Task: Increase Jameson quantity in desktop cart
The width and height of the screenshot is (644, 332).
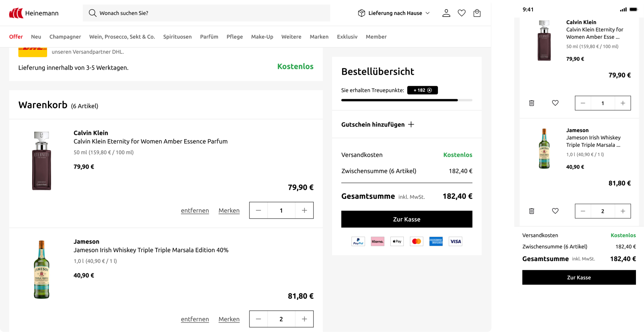Action: (x=305, y=319)
